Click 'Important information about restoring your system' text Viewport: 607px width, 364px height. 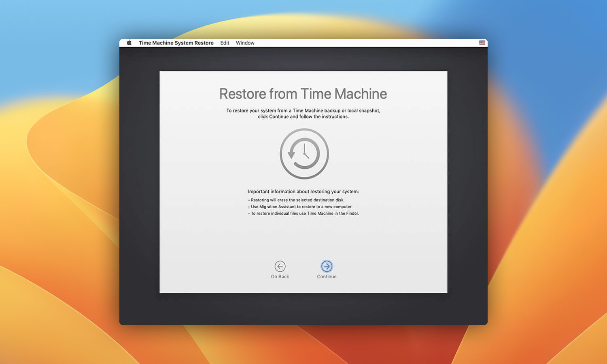coord(303,192)
